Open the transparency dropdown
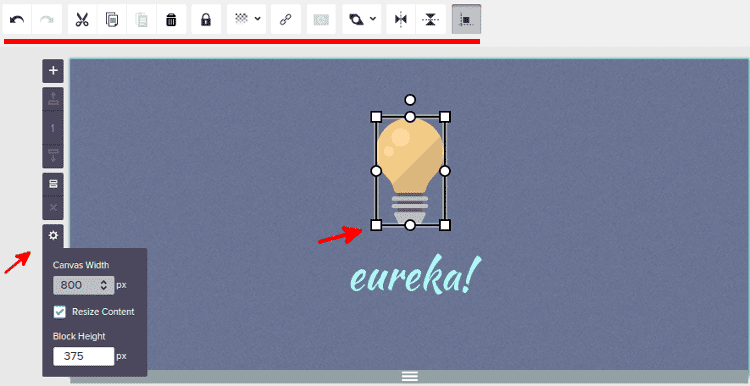This screenshot has height=386, width=750. (246, 20)
